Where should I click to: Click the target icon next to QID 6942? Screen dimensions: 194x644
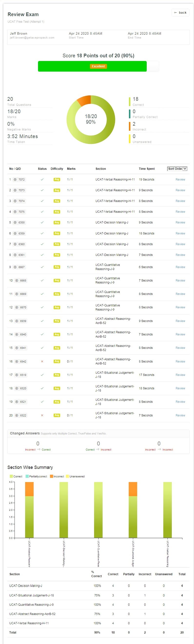[17, 362]
